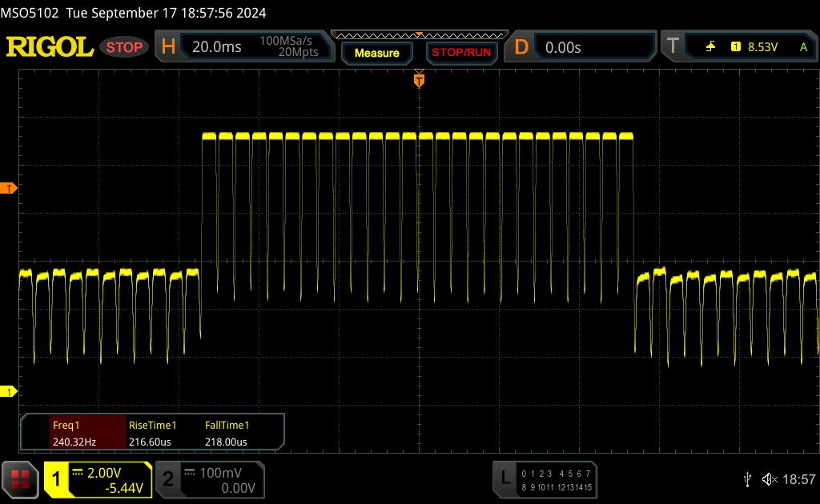Click the RIGOL logo

click(x=50, y=47)
